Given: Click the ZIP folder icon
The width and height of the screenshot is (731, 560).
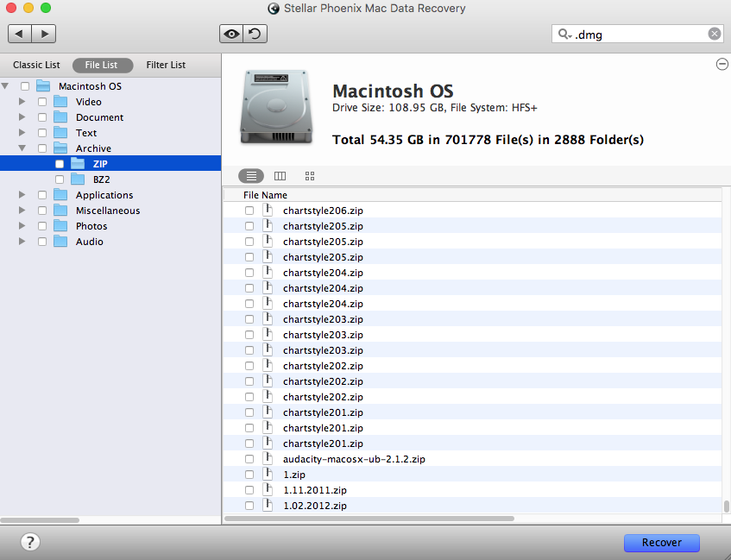Looking at the screenshot, I should (x=78, y=164).
